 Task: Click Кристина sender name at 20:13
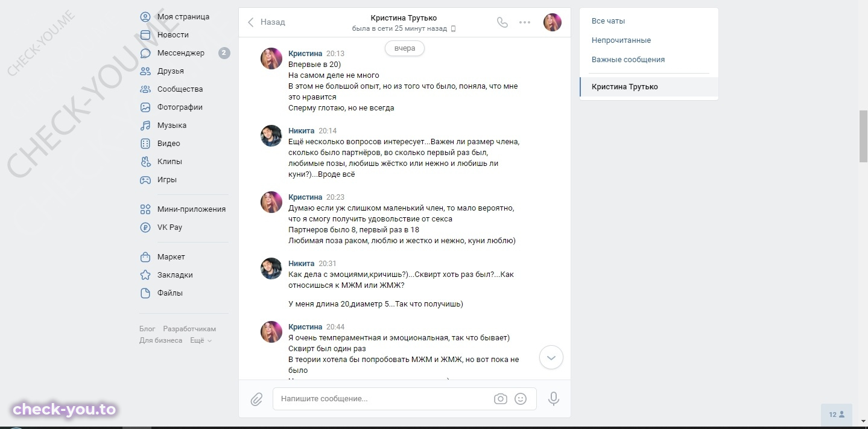pos(305,54)
